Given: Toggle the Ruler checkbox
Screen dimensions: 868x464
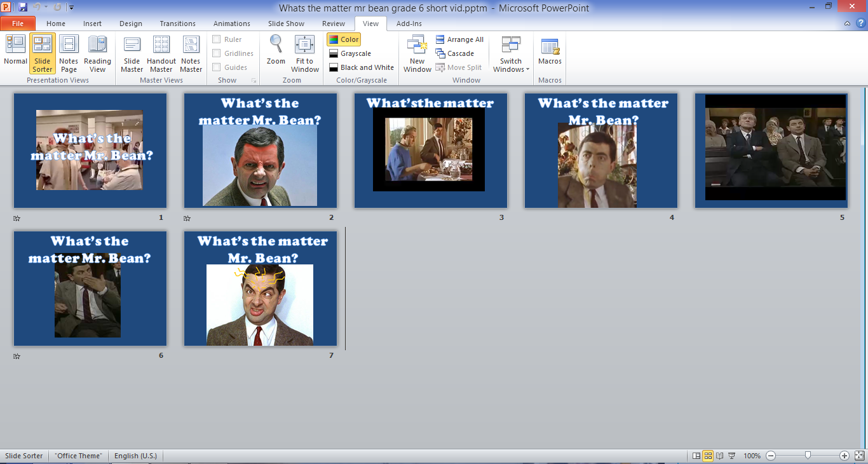Looking at the screenshot, I should (x=217, y=39).
